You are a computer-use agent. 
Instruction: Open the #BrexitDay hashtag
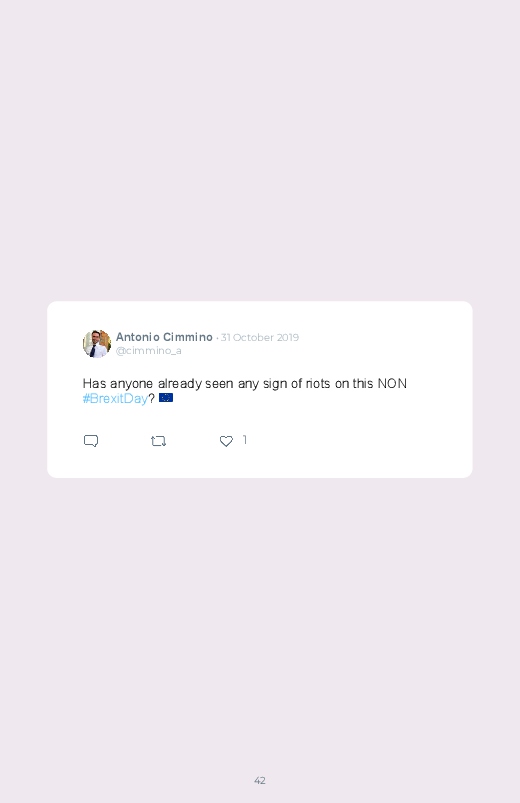(115, 398)
